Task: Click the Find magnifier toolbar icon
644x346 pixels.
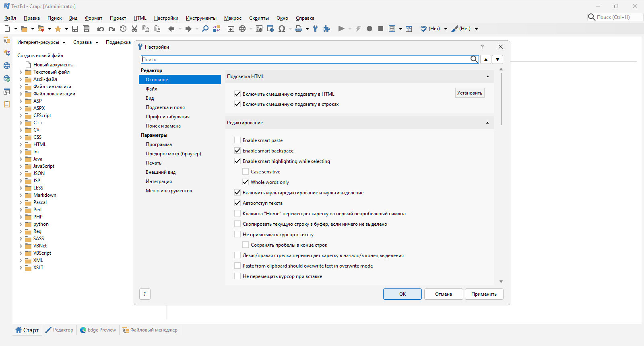Action: tap(205, 29)
